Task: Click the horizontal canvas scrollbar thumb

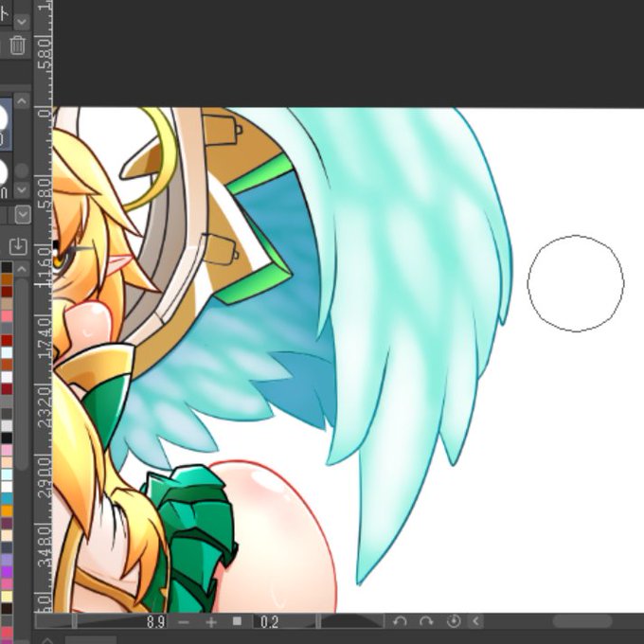Action: (582, 621)
